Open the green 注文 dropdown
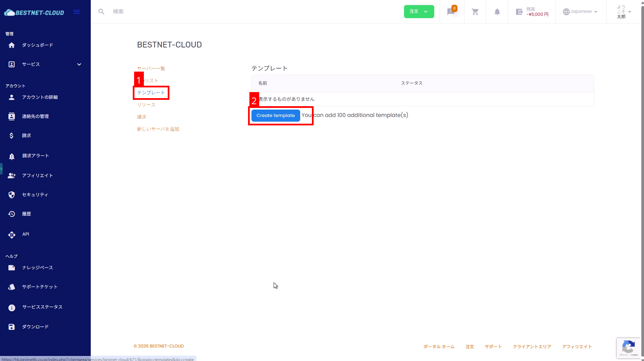 418,11
